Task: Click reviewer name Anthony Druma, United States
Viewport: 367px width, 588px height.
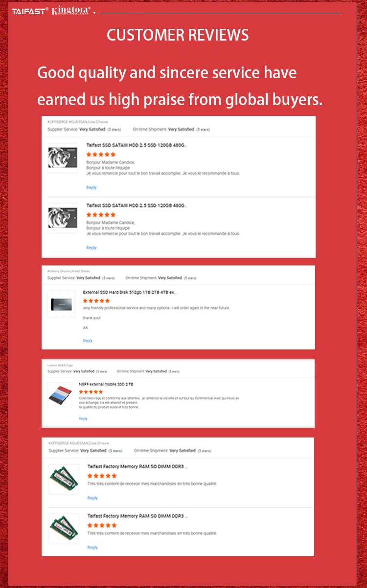Action: coord(69,271)
